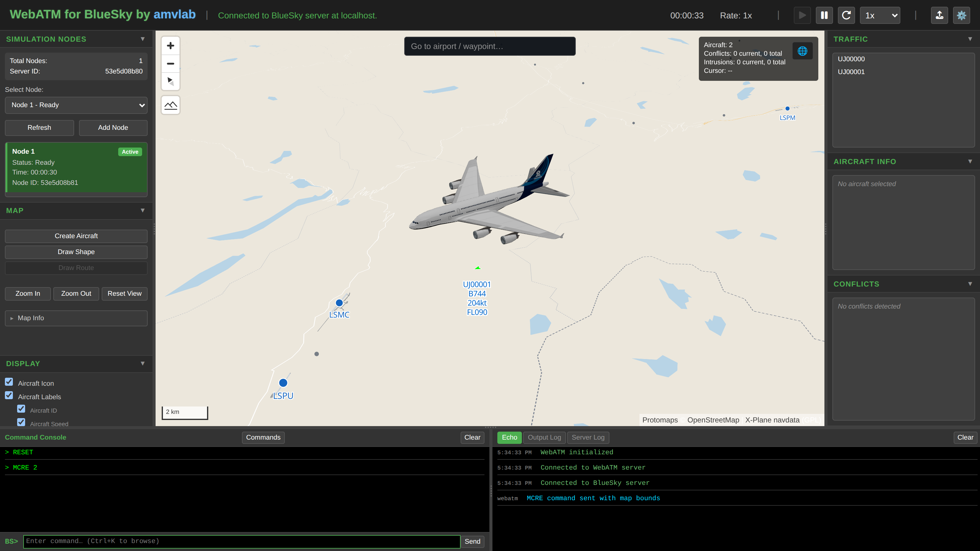Focus the Go to airport search field
The height and width of the screenshot is (551, 980).
(490, 46)
